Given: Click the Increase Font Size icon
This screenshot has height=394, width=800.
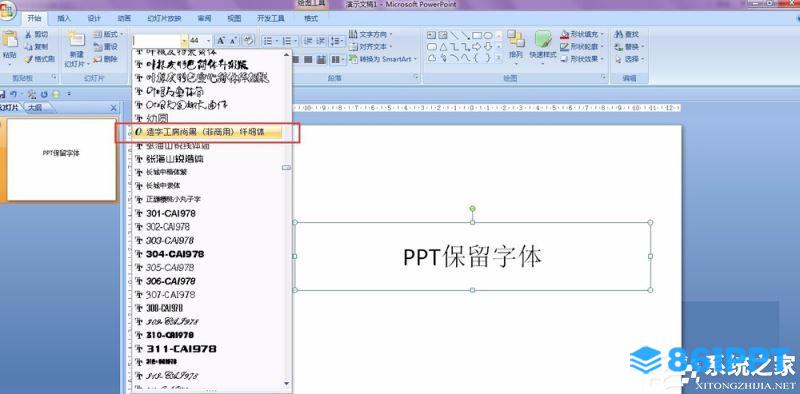Looking at the screenshot, I should [221, 40].
